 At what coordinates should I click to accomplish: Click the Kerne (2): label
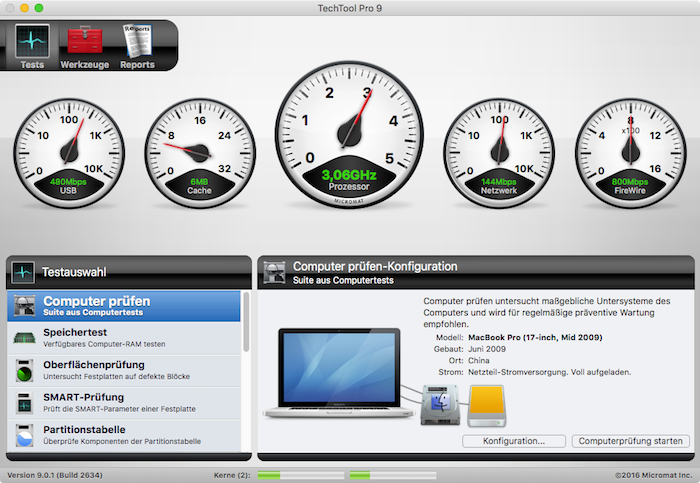coord(232,475)
